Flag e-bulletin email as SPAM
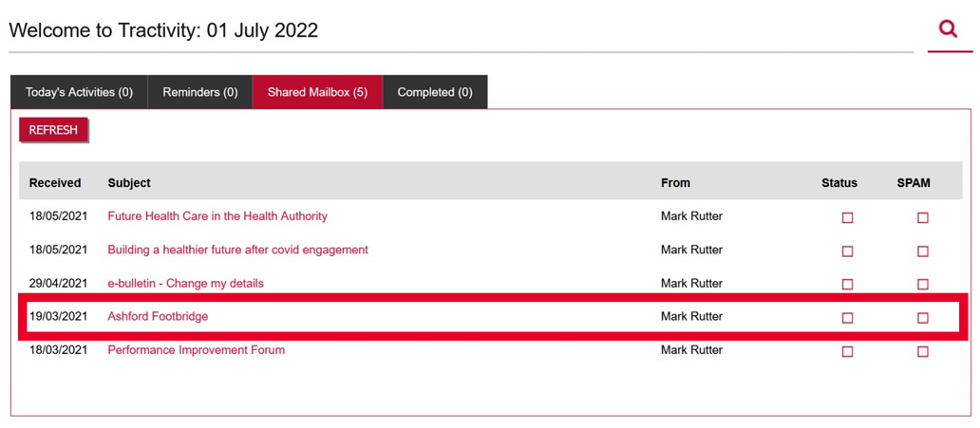Image resolution: width=980 pixels, height=428 pixels. (x=922, y=284)
